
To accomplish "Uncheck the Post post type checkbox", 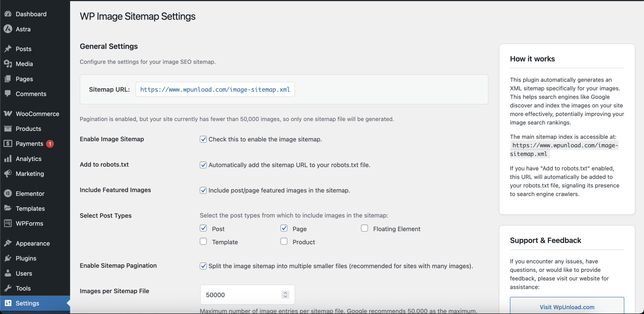I will [203, 228].
